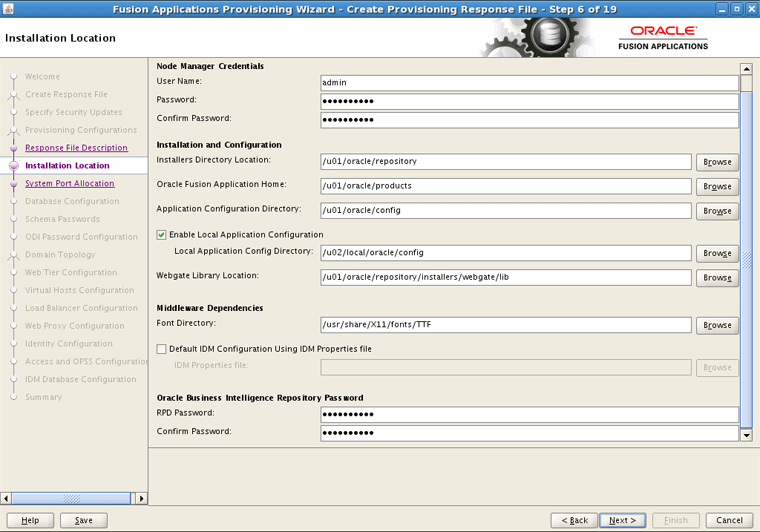Click the Java icon in title bar
This screenshot has height=532, width=760.
point(8,8)
